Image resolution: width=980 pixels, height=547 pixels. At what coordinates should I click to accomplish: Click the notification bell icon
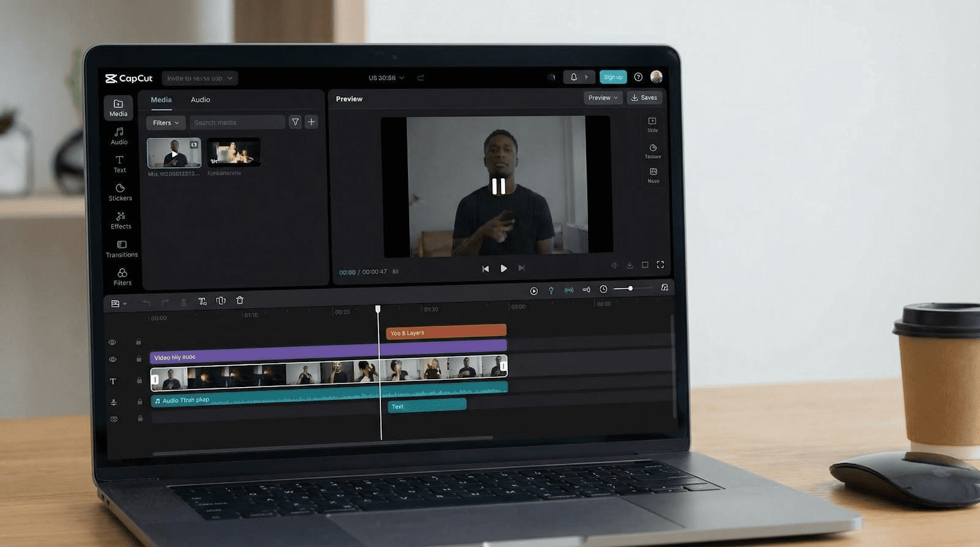tap(574, 77)
